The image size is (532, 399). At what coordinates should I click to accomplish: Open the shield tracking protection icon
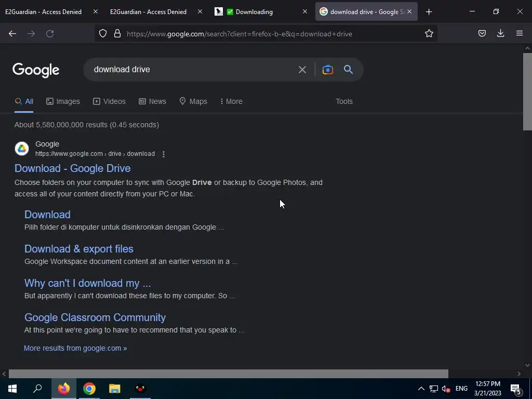tap(103, 34)
